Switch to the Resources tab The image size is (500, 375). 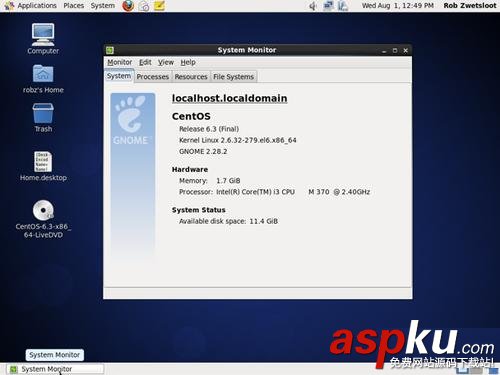pyautogui.click(x=191, y=77)
